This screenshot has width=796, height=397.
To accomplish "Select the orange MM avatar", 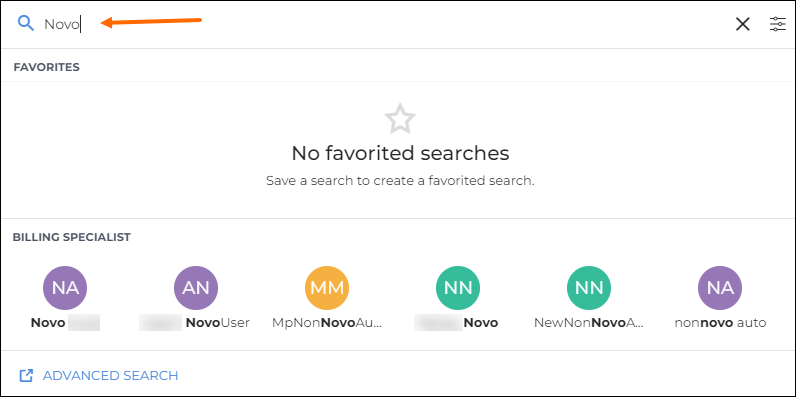I will pos(327,288).
